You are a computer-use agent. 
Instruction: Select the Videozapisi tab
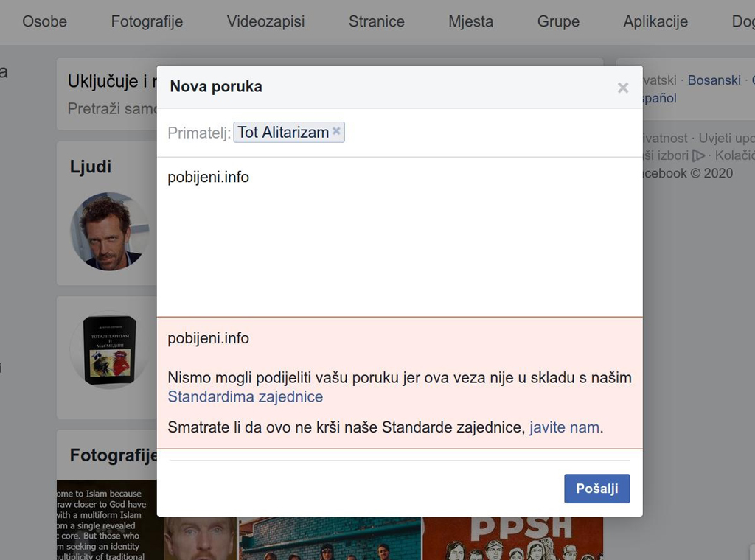(x=265, y=21)
